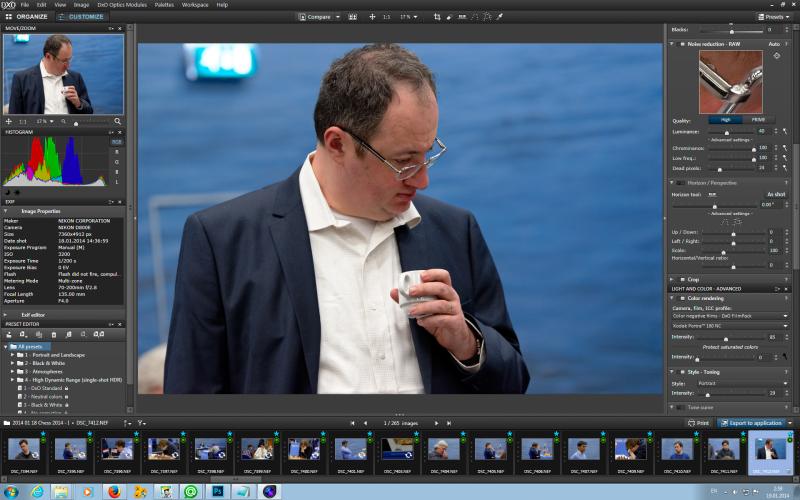
Task: Open the Presets dropdown at top right
Action: tap(774, 17)
